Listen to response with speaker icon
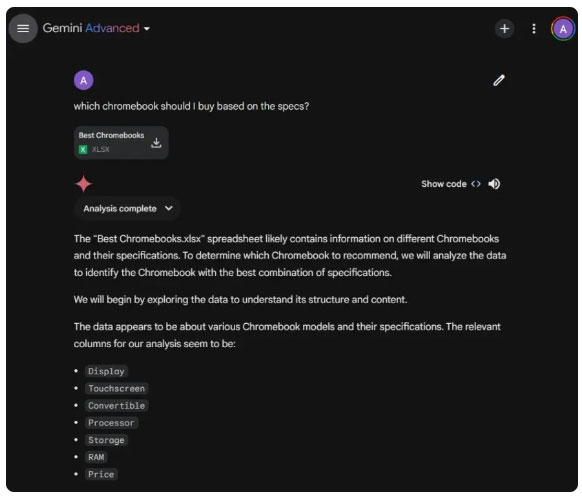Viewport: 582px width, 498px height. pos(494,184)
